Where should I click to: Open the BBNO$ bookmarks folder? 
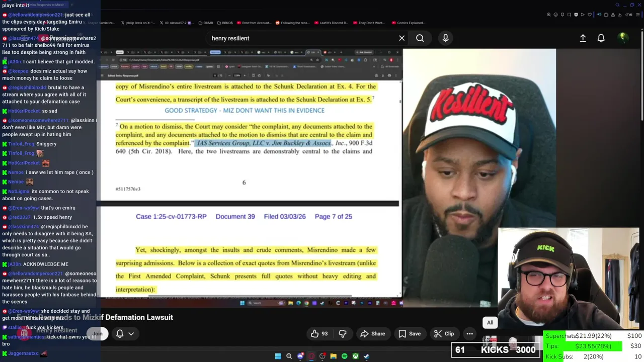point(224,23)
